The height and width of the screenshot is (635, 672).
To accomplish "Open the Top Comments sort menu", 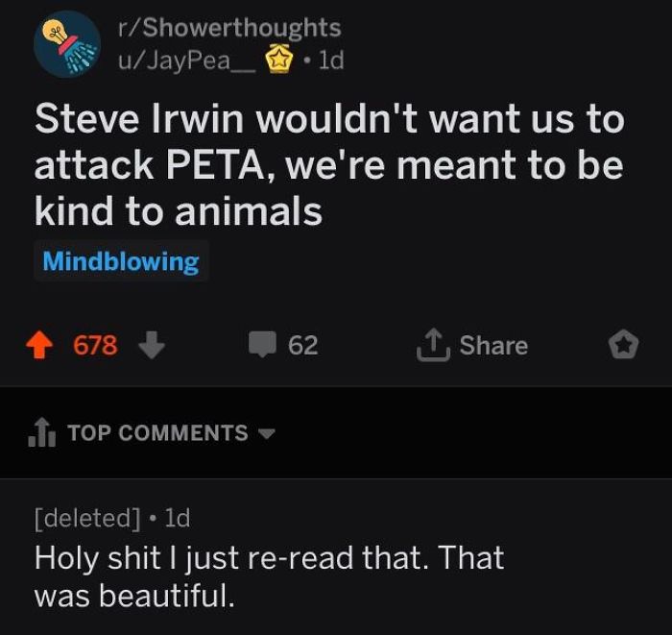I will point(157,433).
